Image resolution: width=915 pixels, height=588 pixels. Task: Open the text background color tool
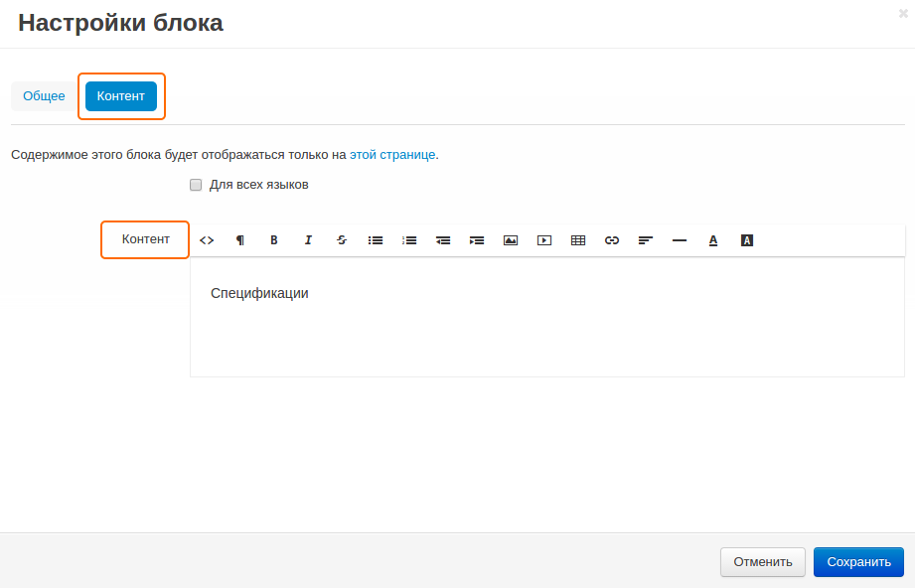coord(746,239)
